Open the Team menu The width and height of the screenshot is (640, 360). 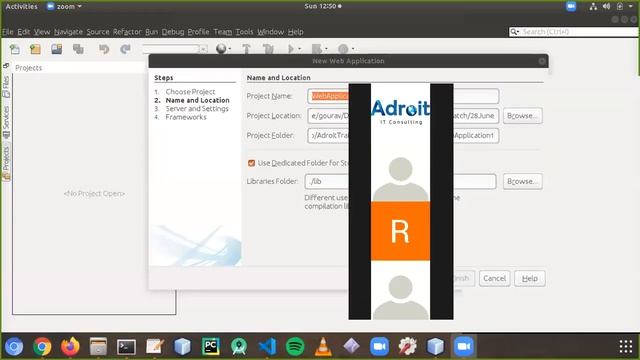(x=222, y=32)
